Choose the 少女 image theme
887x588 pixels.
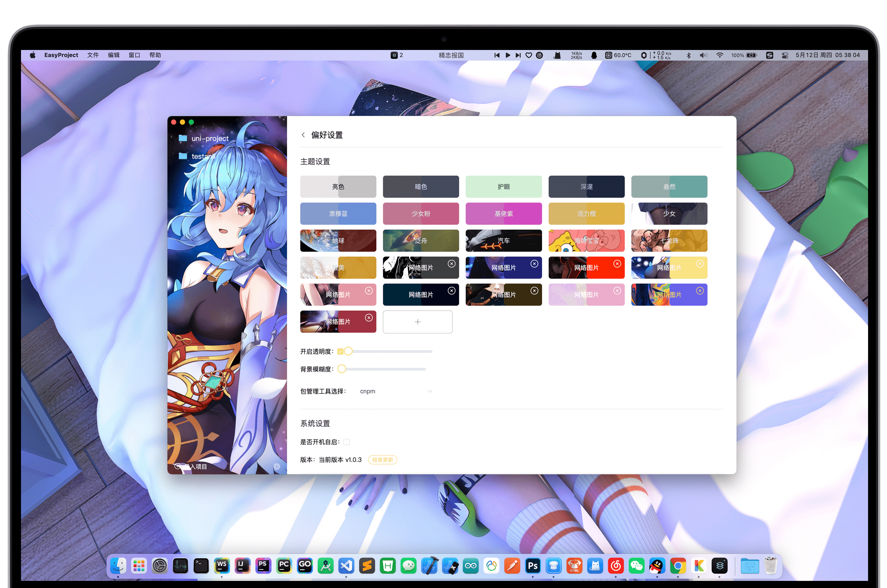[669, 213]
